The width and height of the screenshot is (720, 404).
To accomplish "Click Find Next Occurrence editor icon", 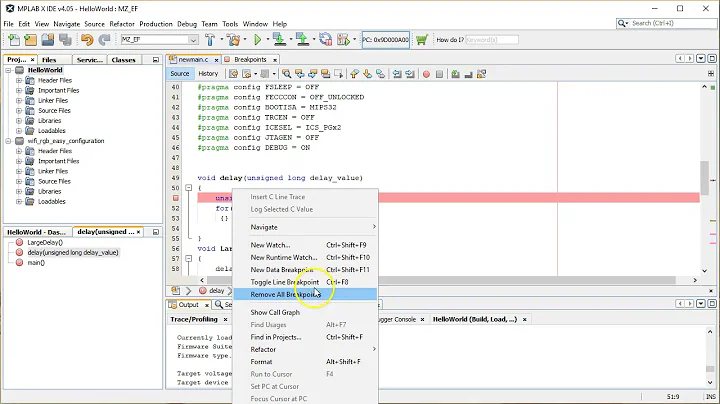I will [313, 74].
